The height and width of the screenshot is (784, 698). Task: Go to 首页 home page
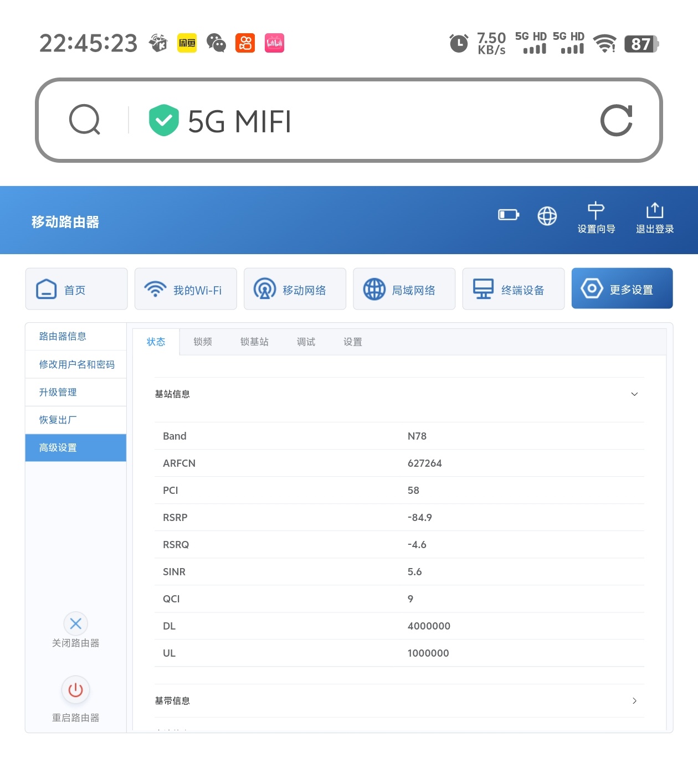tap(76, 289)
